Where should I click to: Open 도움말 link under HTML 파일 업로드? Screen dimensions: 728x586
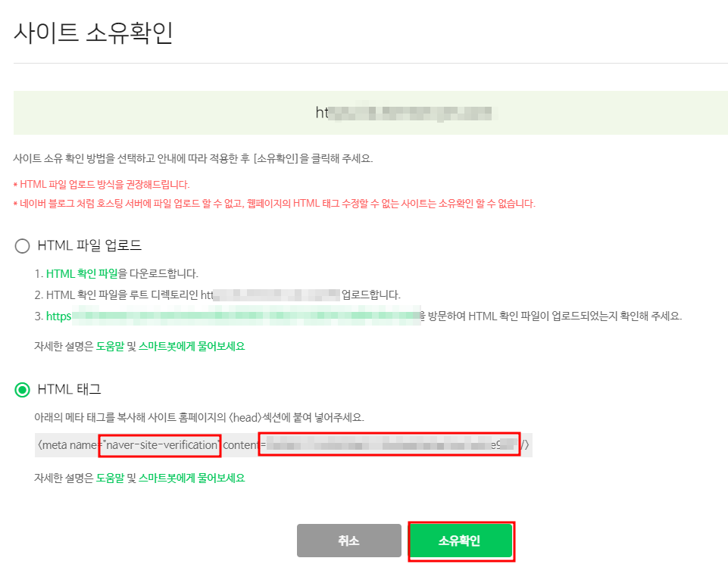pos(110,346)
